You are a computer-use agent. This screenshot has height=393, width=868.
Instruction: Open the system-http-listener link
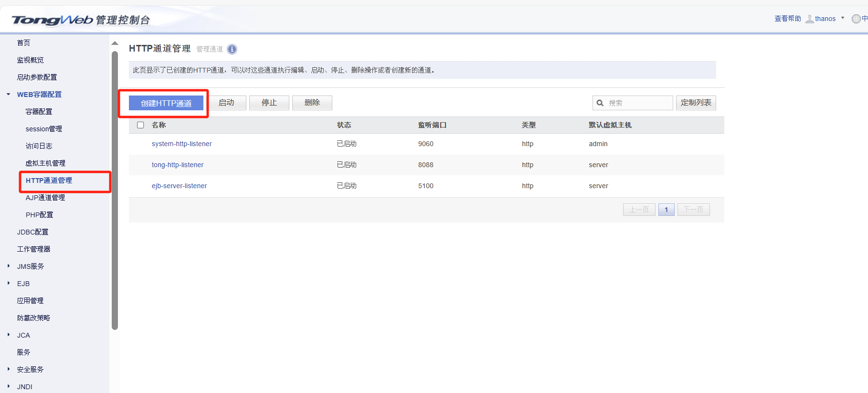pos(182,144)
